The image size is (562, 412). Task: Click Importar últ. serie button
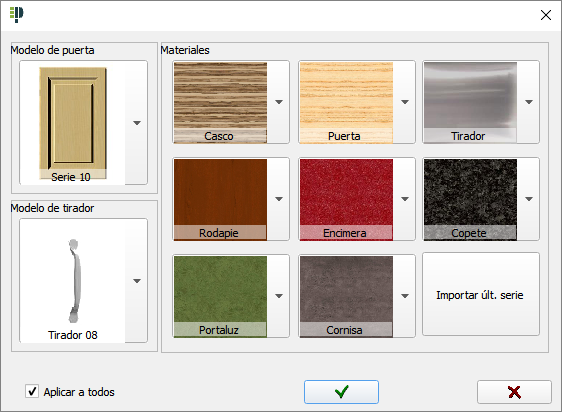[x=481, y=294]
